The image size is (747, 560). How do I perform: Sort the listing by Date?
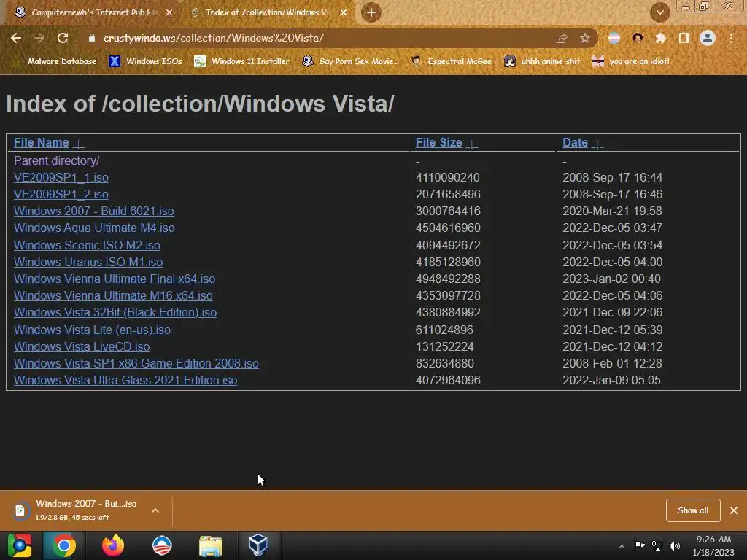(575, 143)
